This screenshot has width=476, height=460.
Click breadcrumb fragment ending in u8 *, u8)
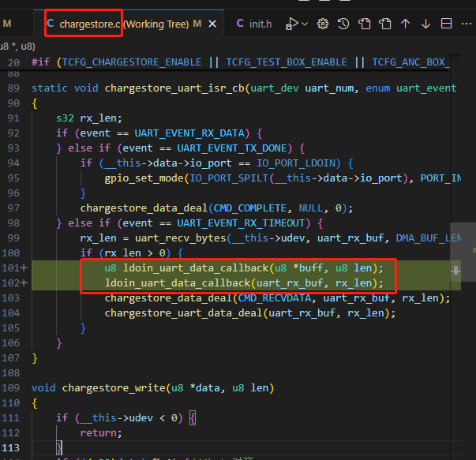pos(17,47)
